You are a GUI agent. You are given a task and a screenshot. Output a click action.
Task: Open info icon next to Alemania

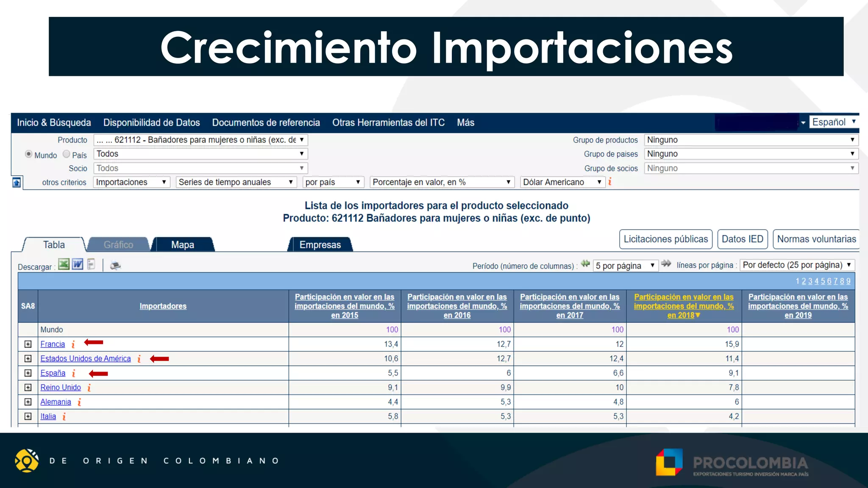coord(79,402)
